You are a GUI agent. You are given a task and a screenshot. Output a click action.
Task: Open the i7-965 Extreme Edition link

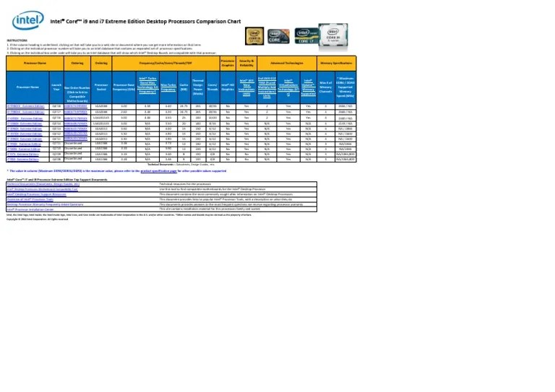point(23,160)
